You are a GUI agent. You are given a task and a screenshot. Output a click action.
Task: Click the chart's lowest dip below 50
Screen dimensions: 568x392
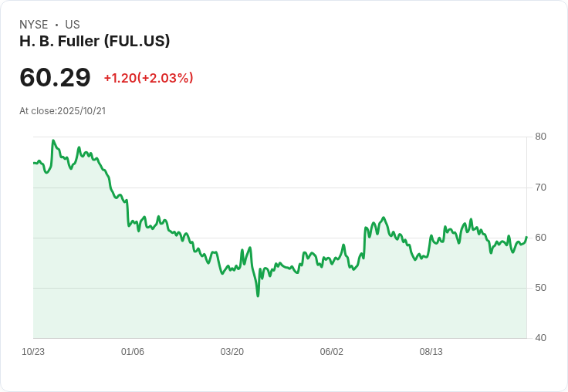point(258,296)
